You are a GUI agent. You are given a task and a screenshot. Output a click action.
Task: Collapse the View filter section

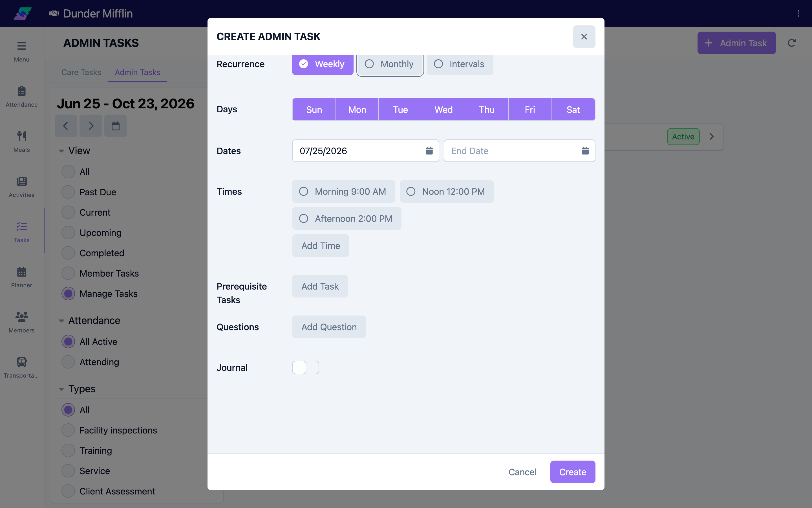(61, 151)
